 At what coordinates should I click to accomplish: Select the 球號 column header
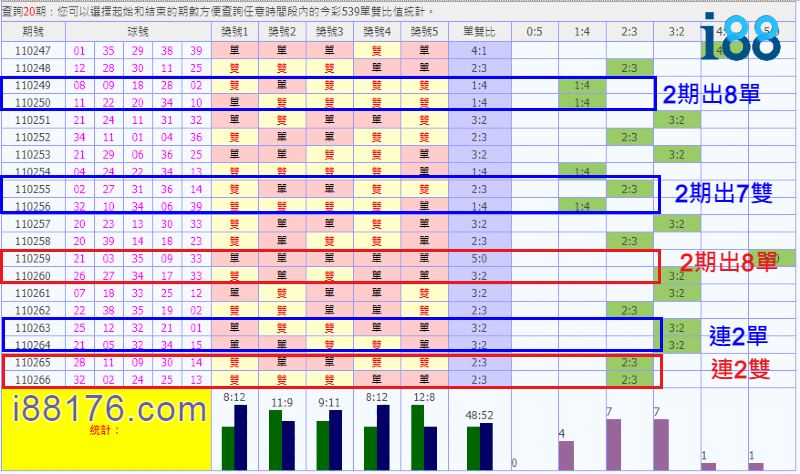tap(138, 32)
